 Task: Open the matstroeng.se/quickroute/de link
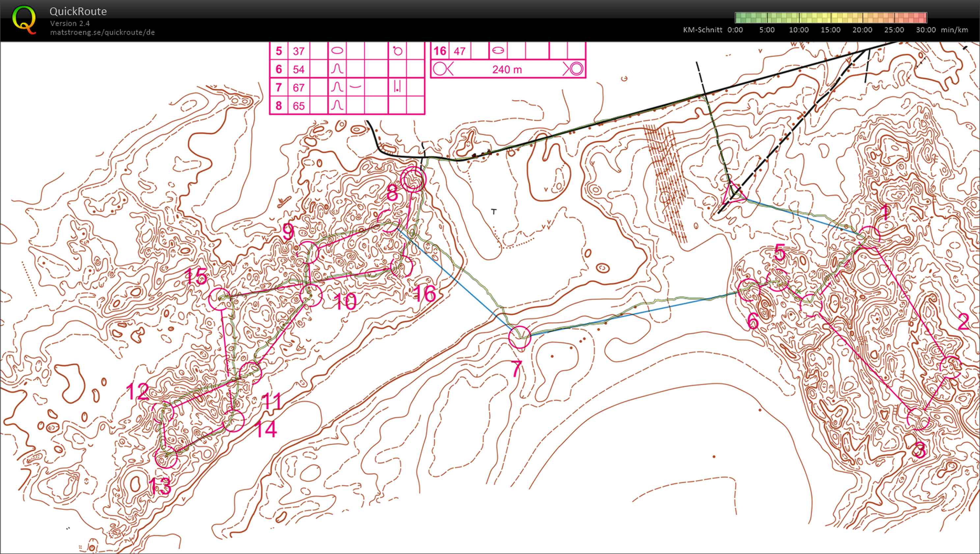[102, 32]
